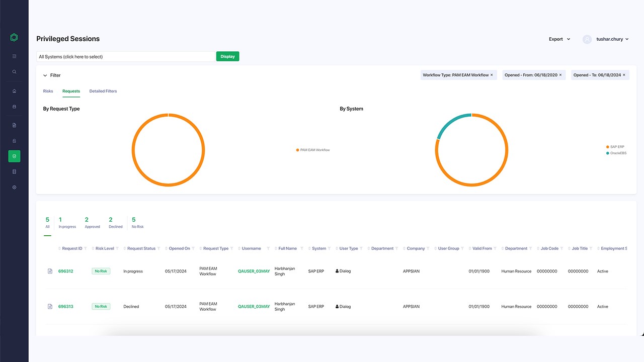Screen dimensions: 644x362
Task: Click filter funnel on Valid From column
Action: [x=496, y=248]
